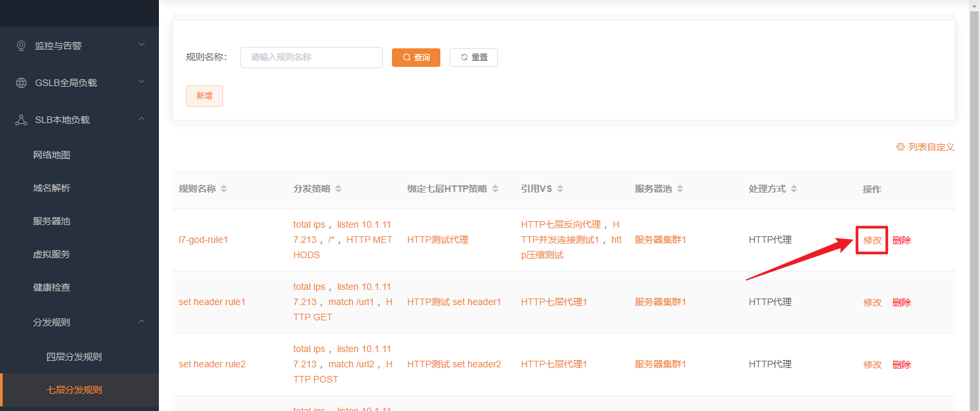Screen dimensions: 980x411
Task: Delete the set header rule1 row
Action: coord(901,302)
